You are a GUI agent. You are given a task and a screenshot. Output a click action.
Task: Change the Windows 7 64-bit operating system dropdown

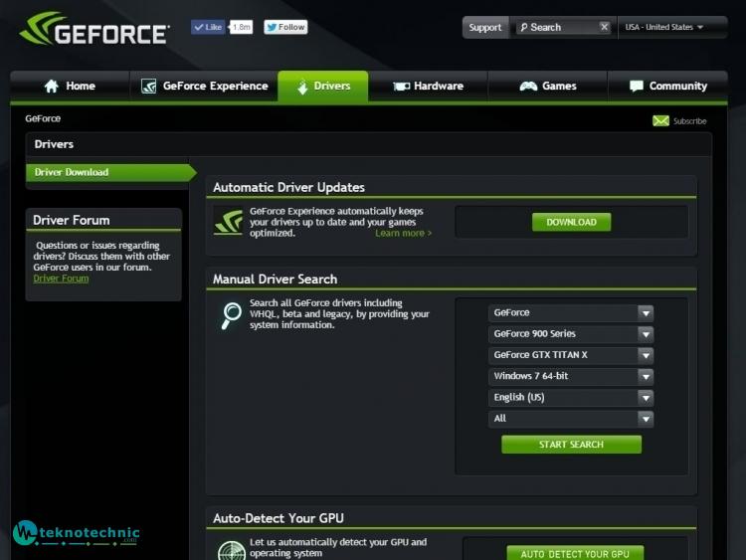point(570,377)
